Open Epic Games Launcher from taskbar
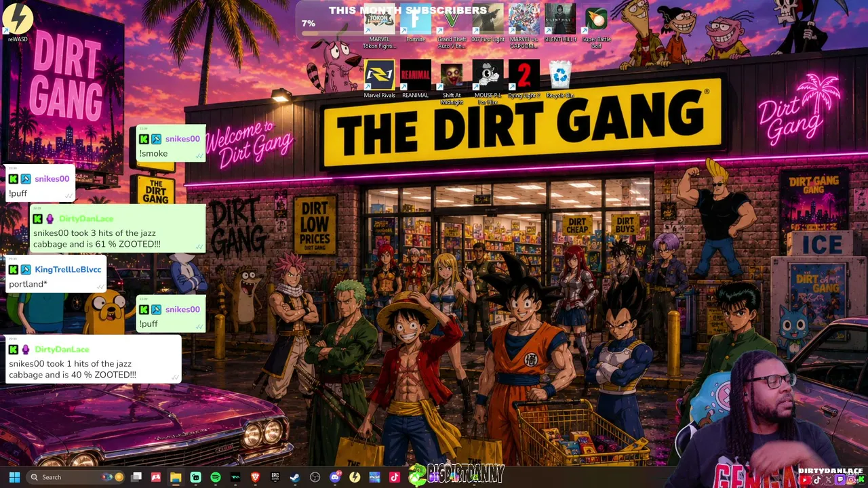 coord(275,477)
